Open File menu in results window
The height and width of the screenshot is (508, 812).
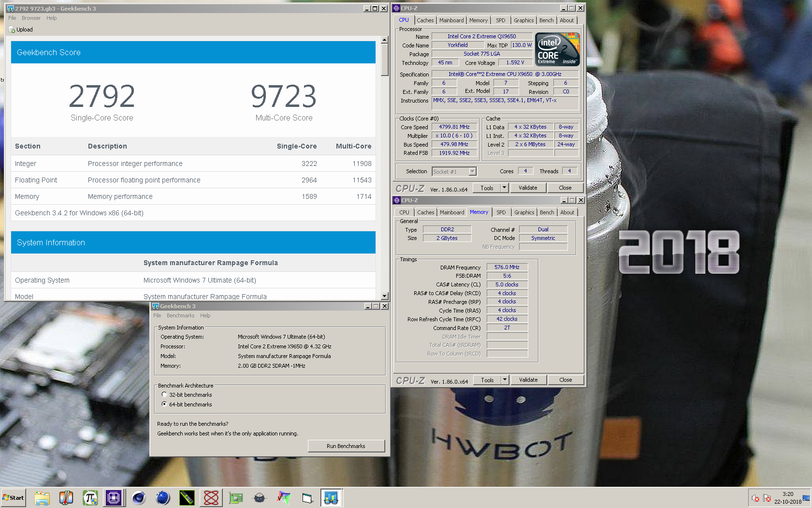pyautogui.click(x=12, y=18)
